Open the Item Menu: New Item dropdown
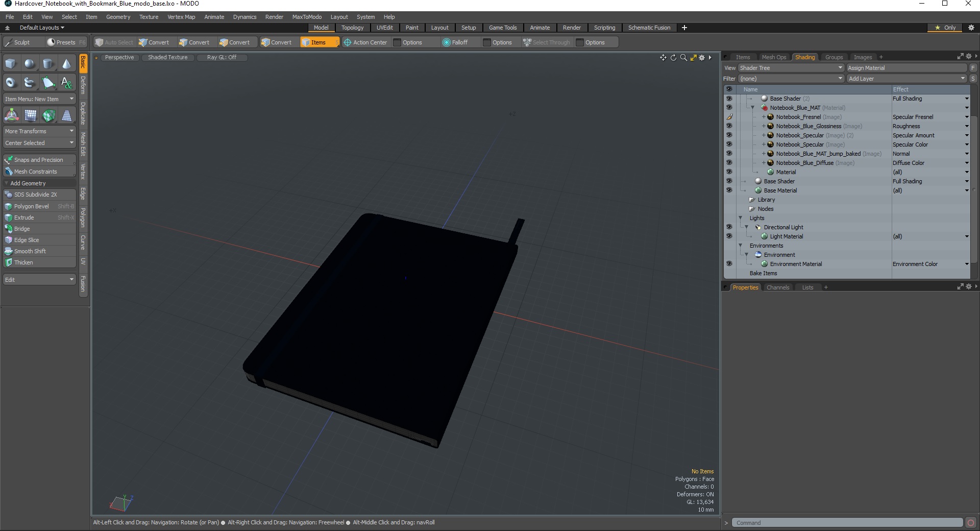This screenshot has height=531, width=980. 39,99
